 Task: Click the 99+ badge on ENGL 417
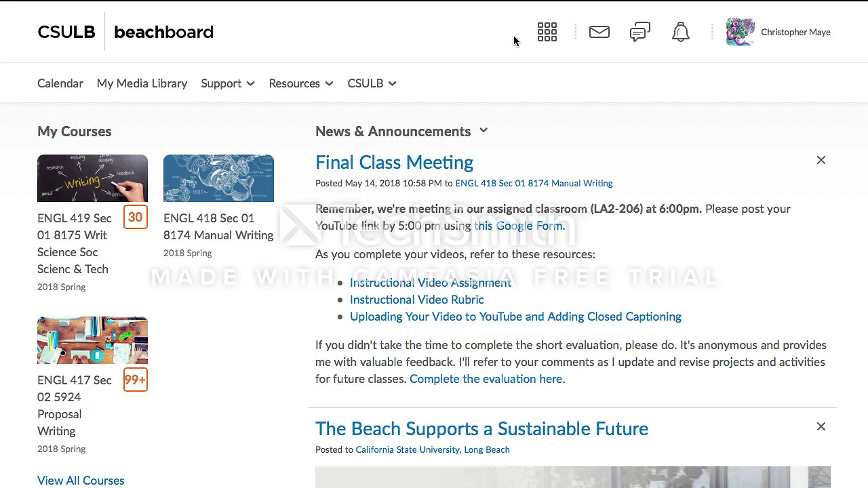135,380
